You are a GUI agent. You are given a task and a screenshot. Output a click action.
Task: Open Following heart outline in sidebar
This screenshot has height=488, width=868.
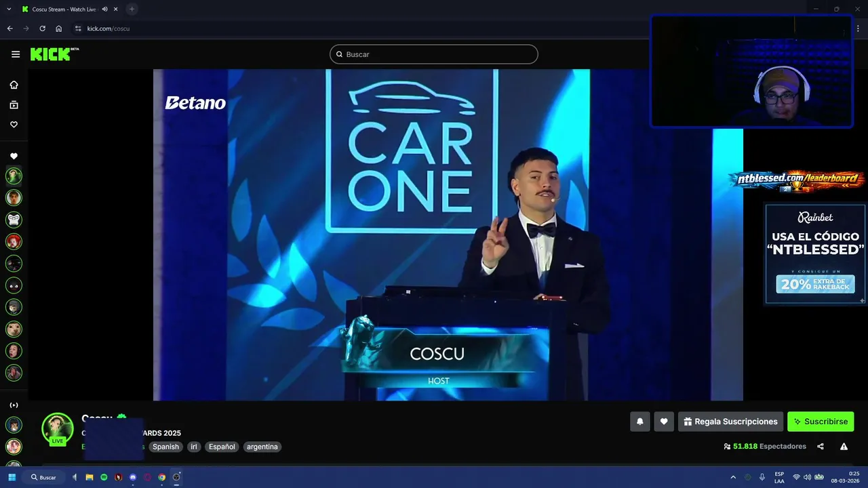pos(14,125)
